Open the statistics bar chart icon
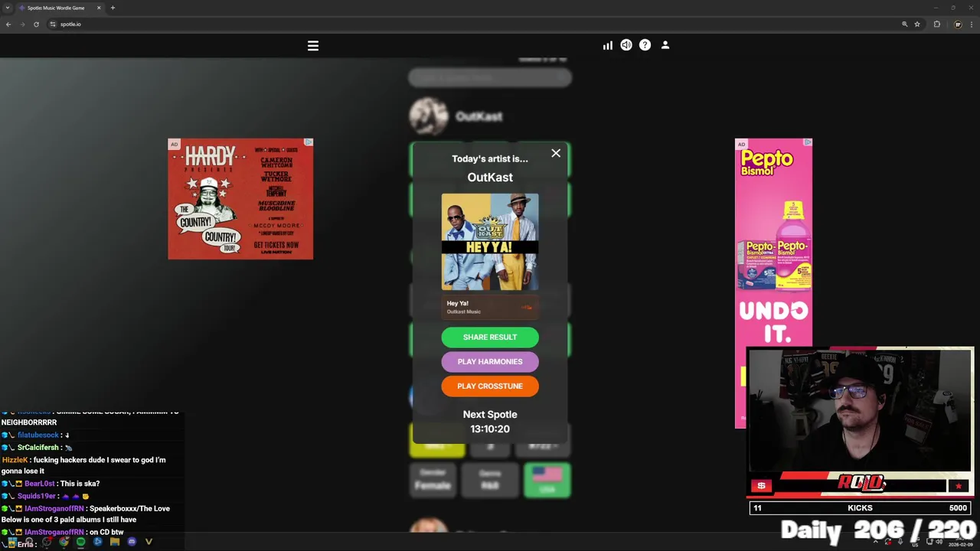The width and height of the screenshot is (980, 551). 607,45
